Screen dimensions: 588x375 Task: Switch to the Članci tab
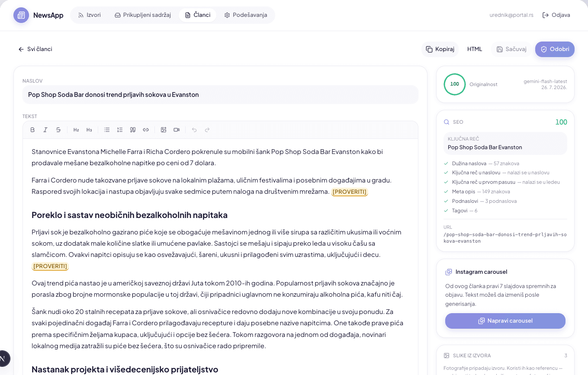coord(198,15)
